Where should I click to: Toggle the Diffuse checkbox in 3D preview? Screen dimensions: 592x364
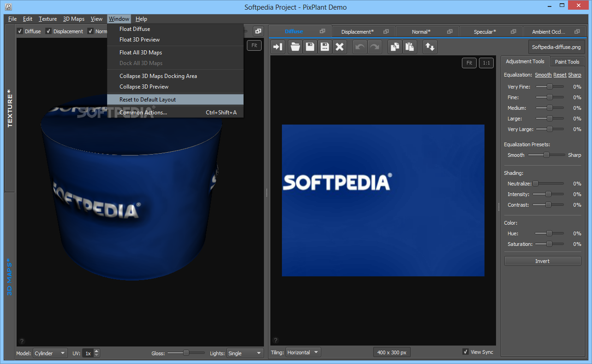tap(20, 31)
